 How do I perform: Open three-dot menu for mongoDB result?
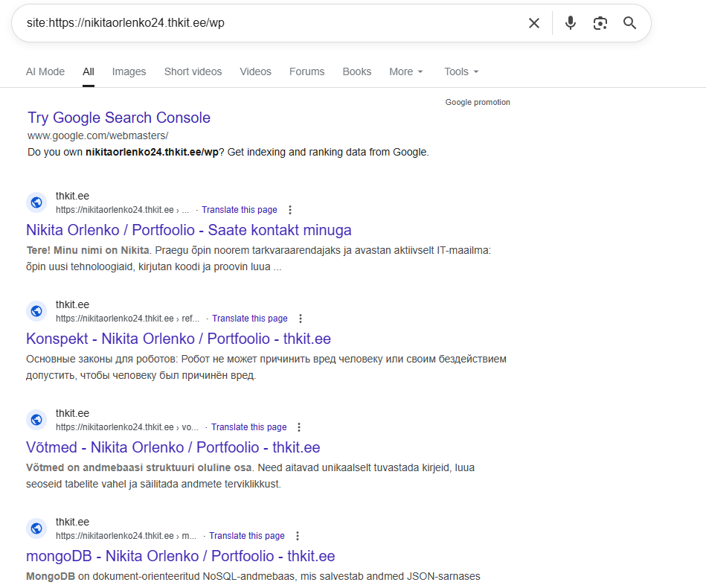(298, 536)
